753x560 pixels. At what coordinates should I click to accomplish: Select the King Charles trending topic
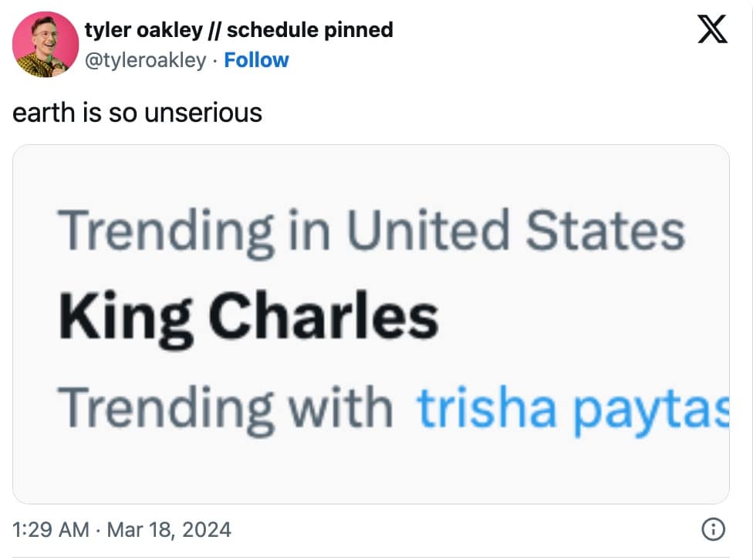(x=251, y=313)
